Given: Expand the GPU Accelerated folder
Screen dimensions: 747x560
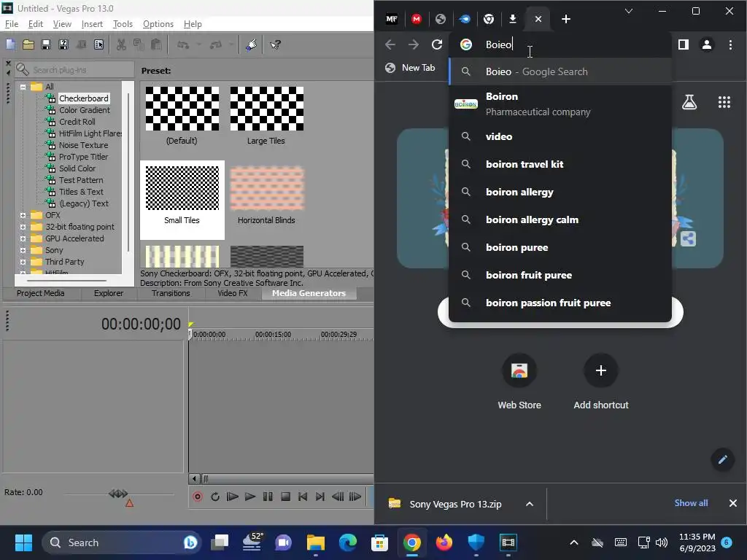Looking at the screenshot, I should [23, 238].
